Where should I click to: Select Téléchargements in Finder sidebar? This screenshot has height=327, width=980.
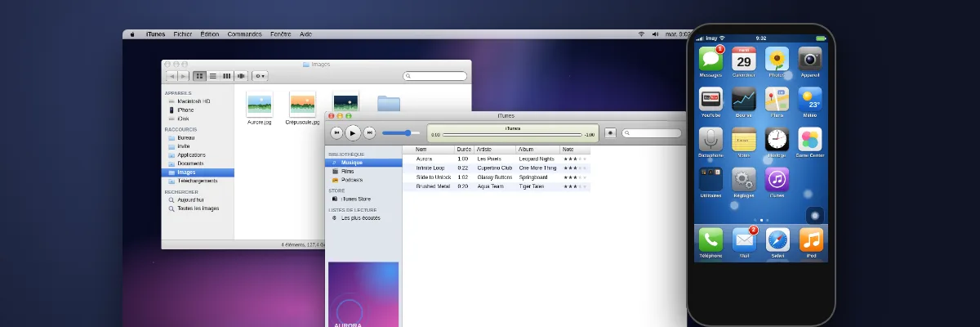198,181
